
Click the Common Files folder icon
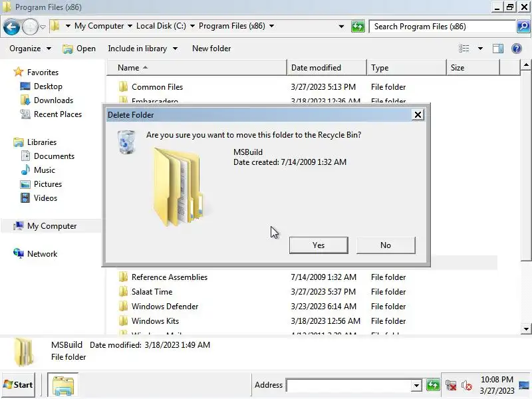click(x=123, y=87)
